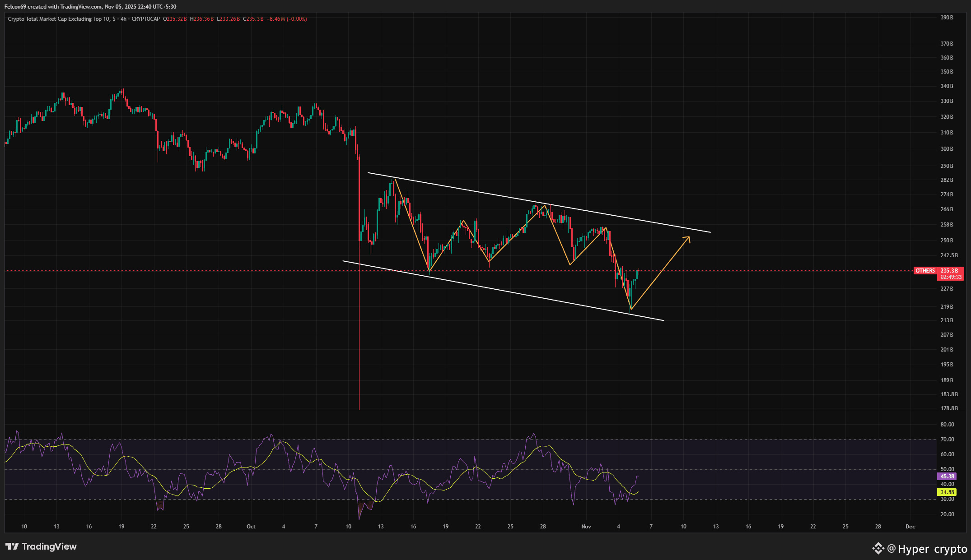This screenshot has height=560, width=971.
Task: Click the 4h timeframe label in header
Action: pos(123,19)
